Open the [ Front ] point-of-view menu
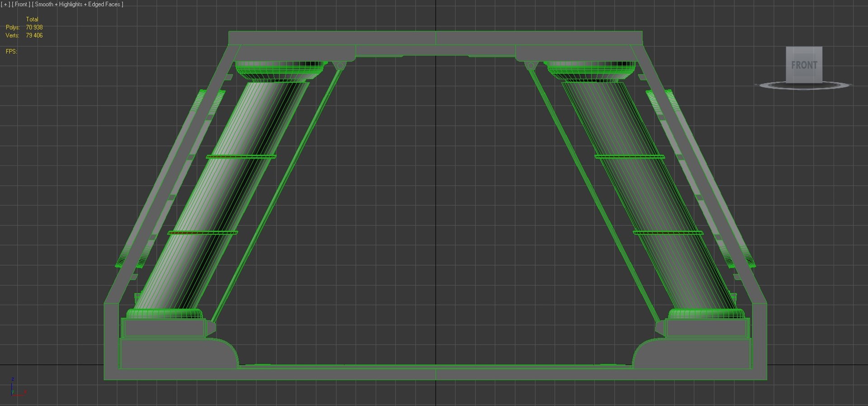 21,5
